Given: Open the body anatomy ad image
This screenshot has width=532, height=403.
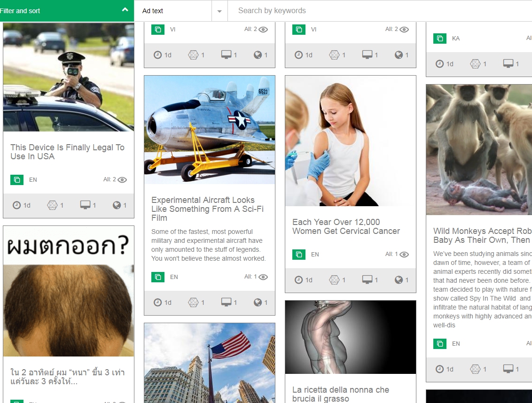Looking at the screenshot, I should tap(351, 337).
